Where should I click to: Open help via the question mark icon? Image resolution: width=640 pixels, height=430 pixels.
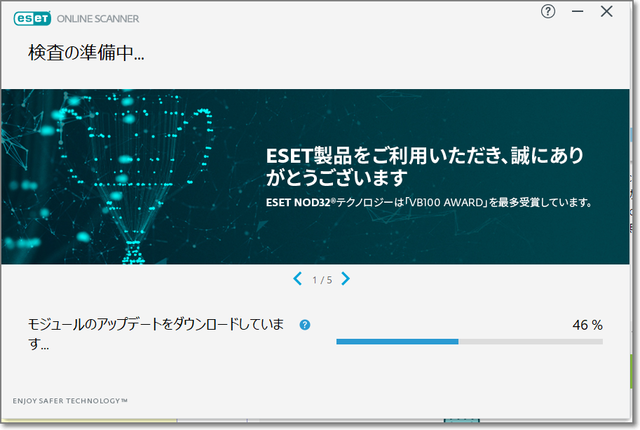click(548, 12)
